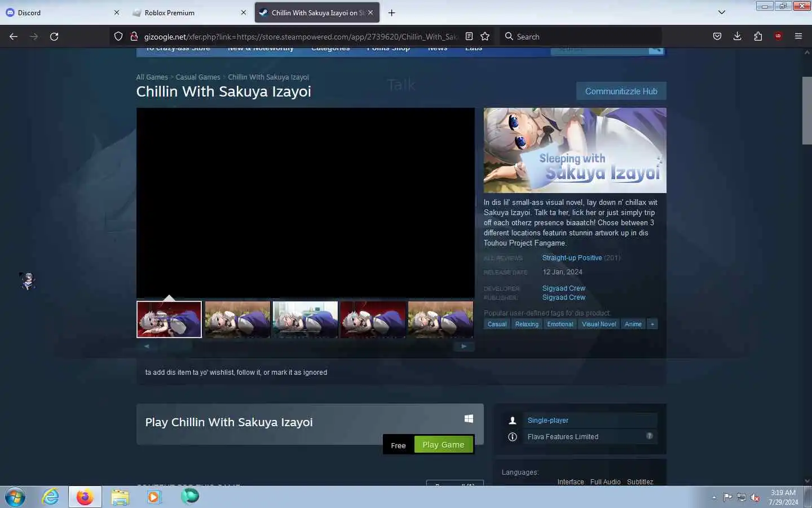Click the thumbnail strip right arrow
The width and height of the screenshot is (812, 508).
[x=464, y=346]
